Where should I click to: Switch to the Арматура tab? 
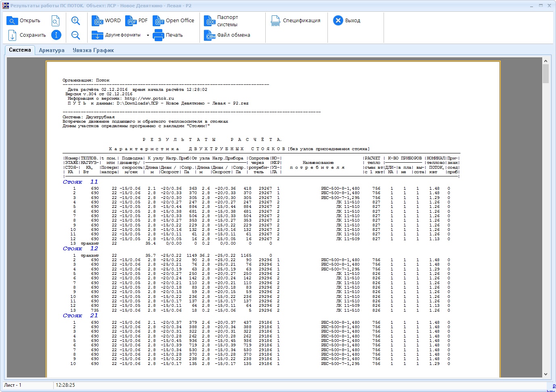52,50
